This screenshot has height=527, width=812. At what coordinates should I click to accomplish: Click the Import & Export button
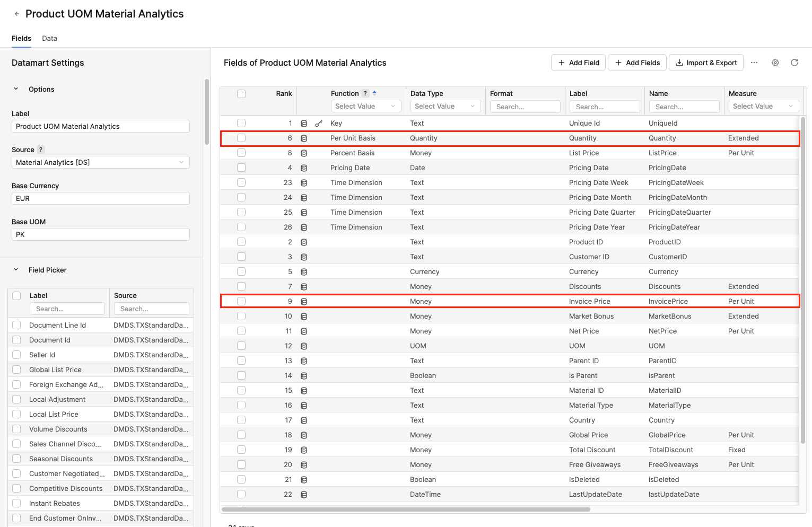706,63
